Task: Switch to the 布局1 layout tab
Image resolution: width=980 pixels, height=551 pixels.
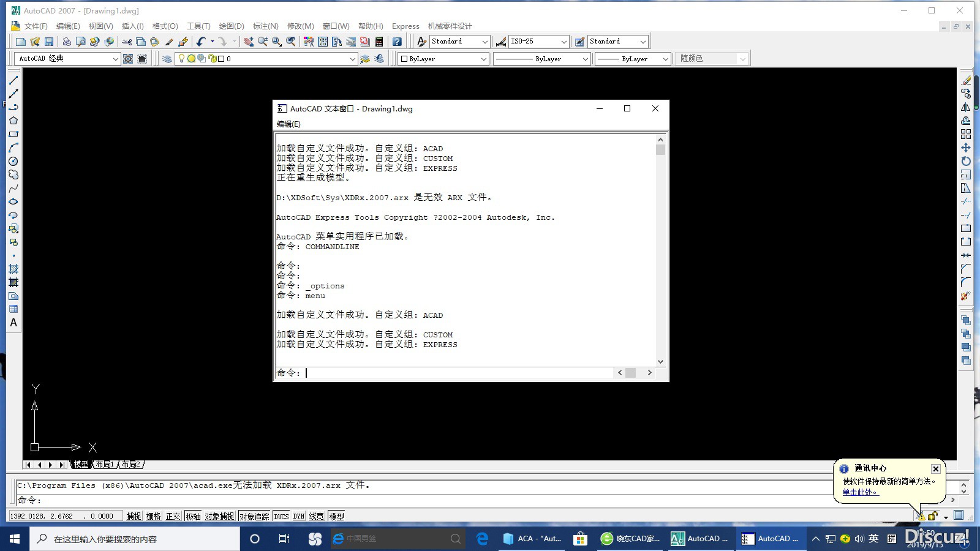Action: [105, 465]
